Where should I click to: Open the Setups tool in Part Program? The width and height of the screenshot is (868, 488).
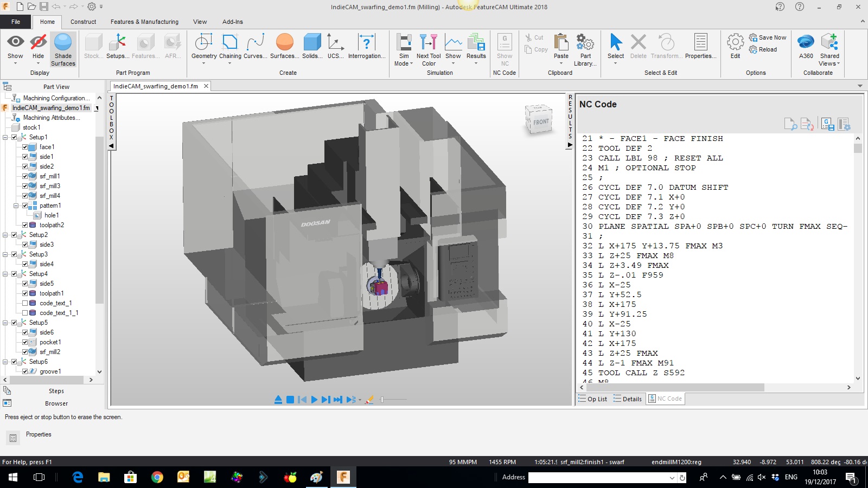(118, 47)
